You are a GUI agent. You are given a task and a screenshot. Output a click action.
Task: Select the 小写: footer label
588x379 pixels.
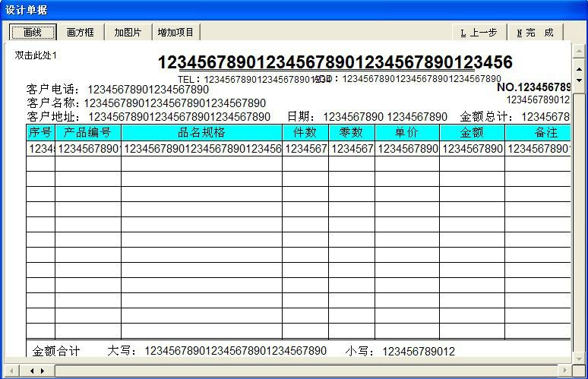click(x=360, y=351)
